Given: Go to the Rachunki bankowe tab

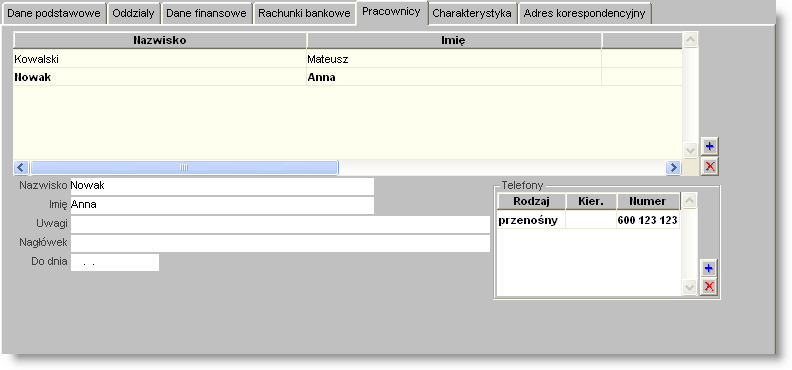Looking at the screenshot, I should click(304, 14).
